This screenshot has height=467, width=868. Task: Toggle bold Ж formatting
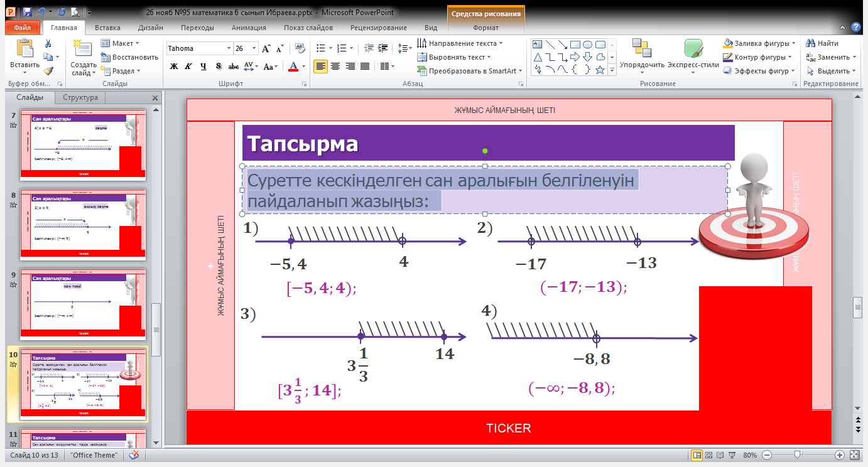click(x=174, y=67)
